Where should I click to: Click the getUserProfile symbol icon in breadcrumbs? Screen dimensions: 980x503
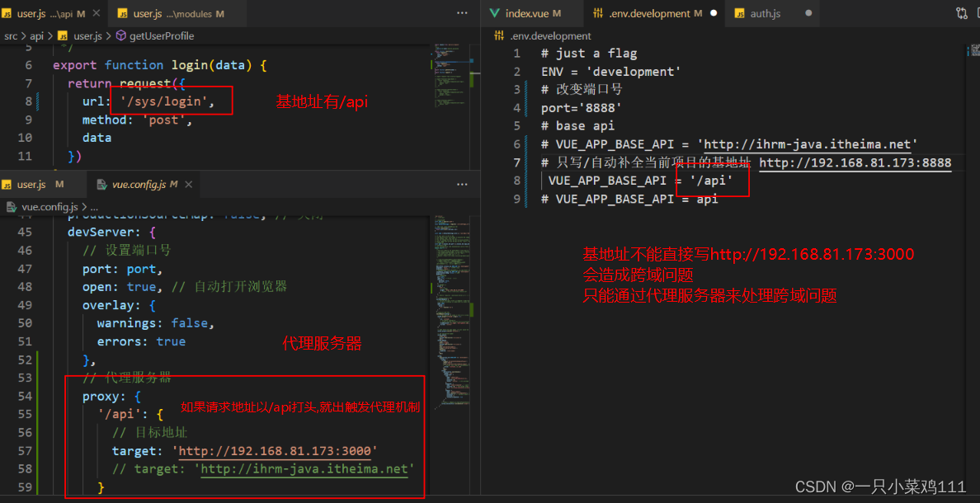[120, 35]
